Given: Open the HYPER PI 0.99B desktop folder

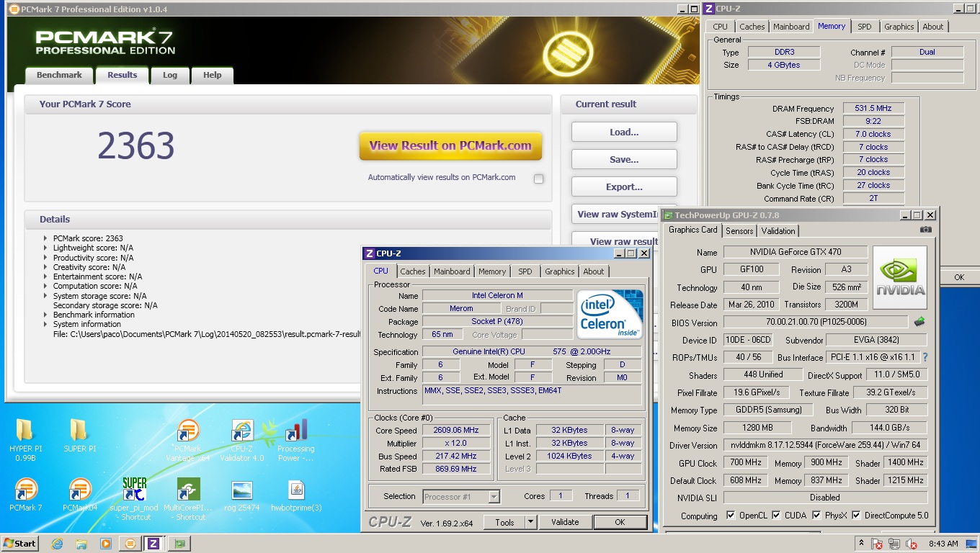Looking at the screenshot, I should click(x=25, y=439).
